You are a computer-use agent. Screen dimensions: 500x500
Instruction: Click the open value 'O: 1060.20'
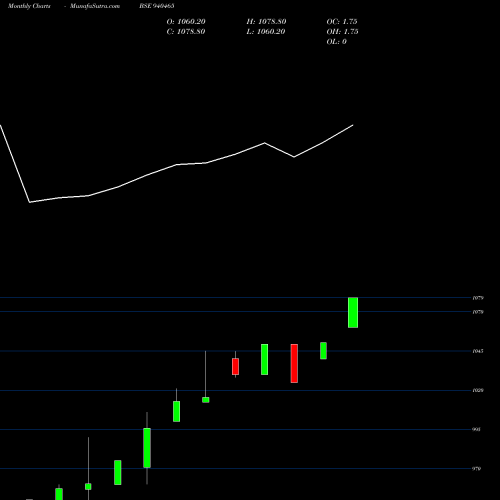coord(186,22)
